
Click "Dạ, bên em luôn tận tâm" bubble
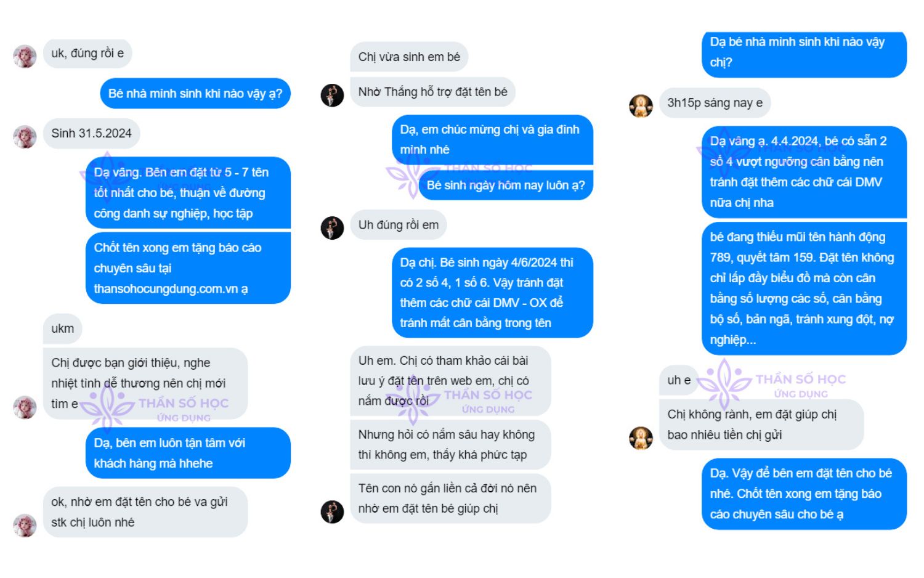(x=187, y=453)
